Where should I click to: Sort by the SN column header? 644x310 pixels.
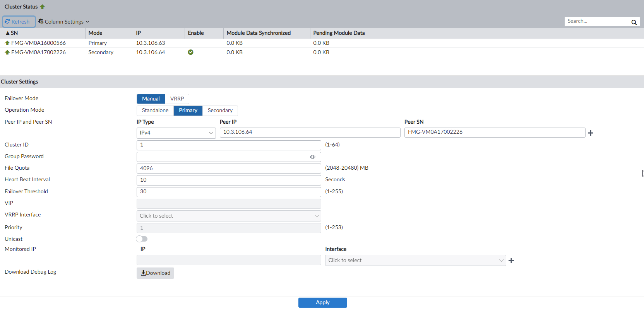[x=14, y=33]
